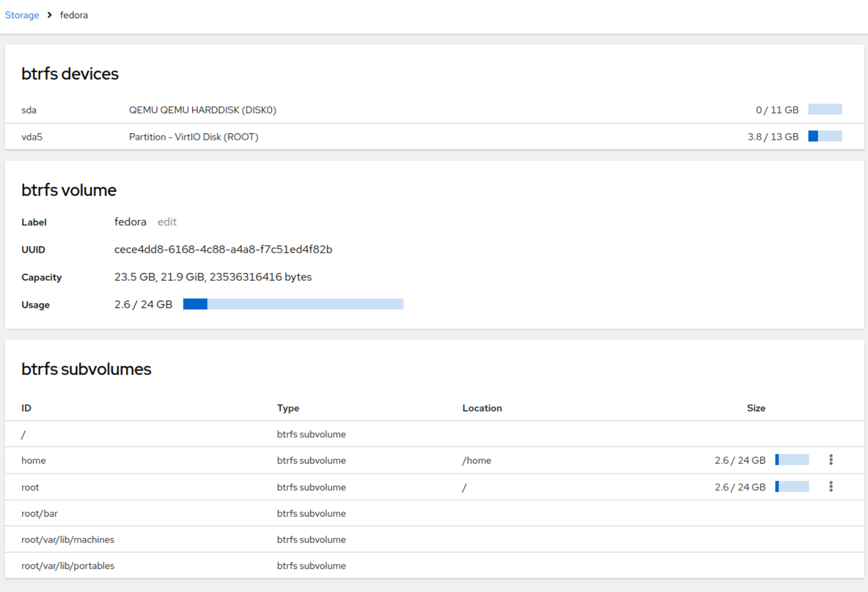
Task: Click the root subvolume size bar
Action: 792,487
